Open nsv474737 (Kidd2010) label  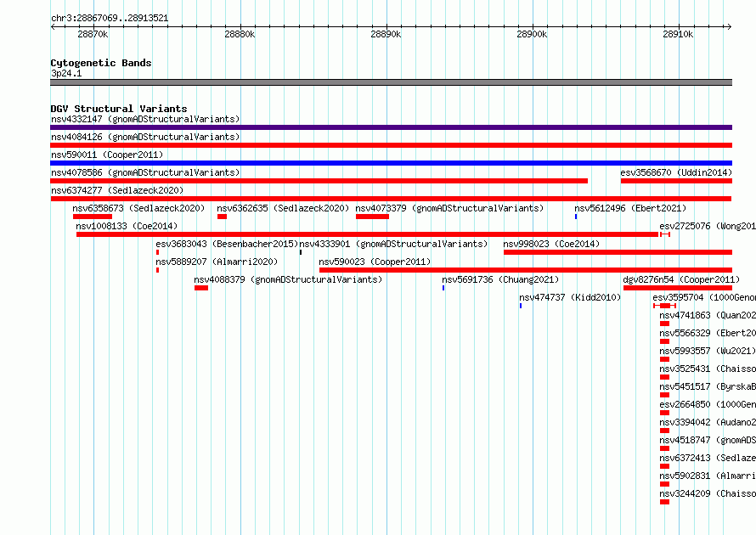pyautogui.click(x=570, y=297)
